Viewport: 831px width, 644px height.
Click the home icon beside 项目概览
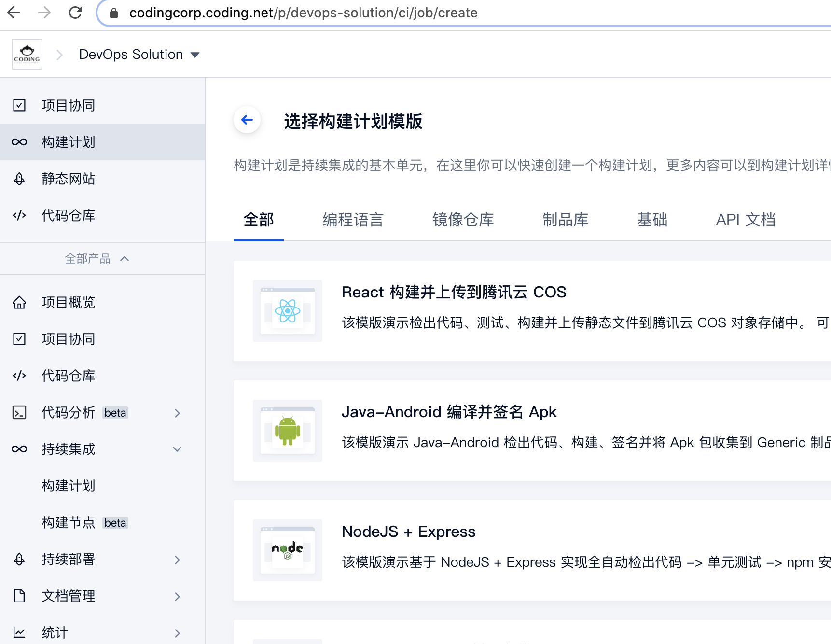19,302
